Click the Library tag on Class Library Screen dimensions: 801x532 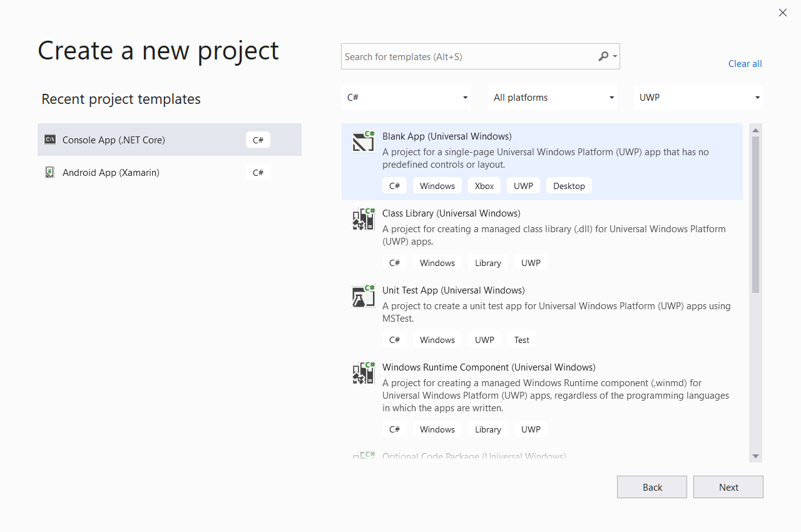(x=488, y=263)
